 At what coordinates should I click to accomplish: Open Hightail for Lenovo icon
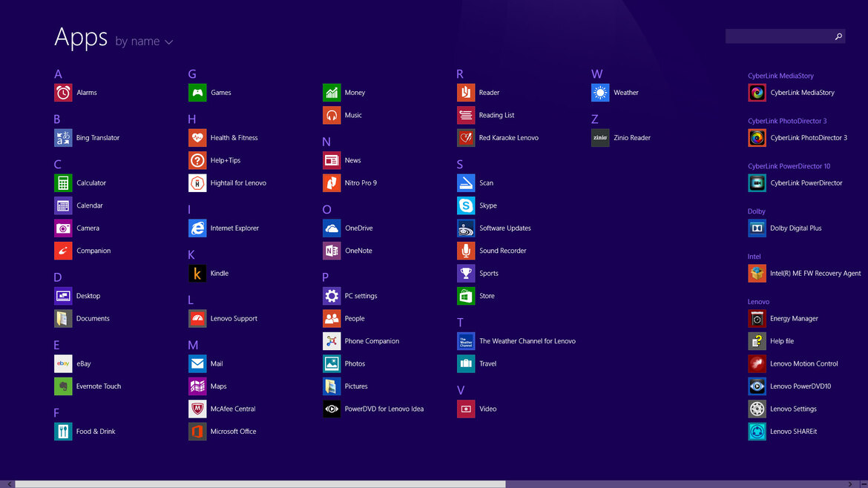pyautogui.click(x=197, y=182)
